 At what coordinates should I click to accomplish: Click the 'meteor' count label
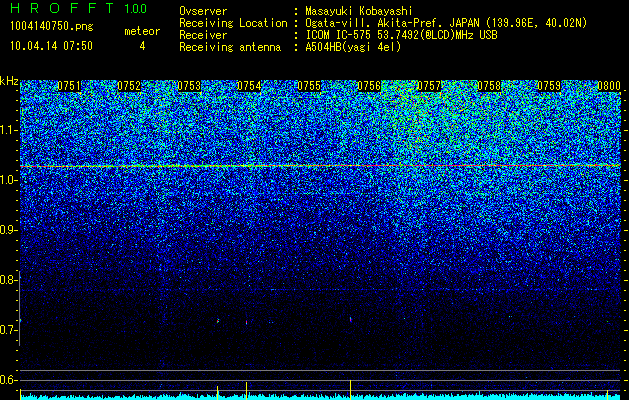(142, 31)
